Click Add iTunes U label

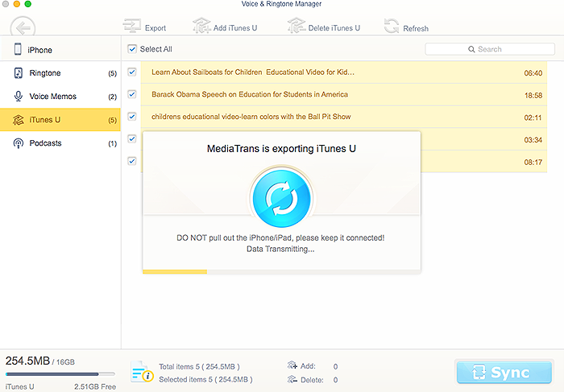pos(235,28)
